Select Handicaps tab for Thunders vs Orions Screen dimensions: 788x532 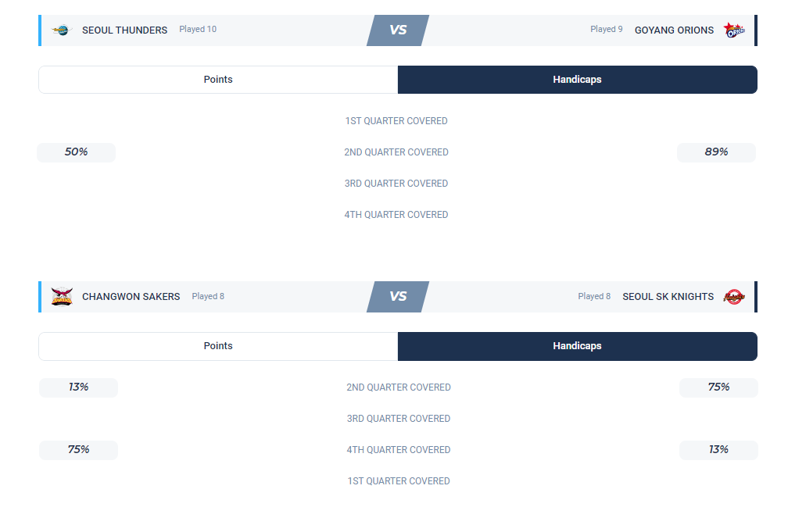577,80
